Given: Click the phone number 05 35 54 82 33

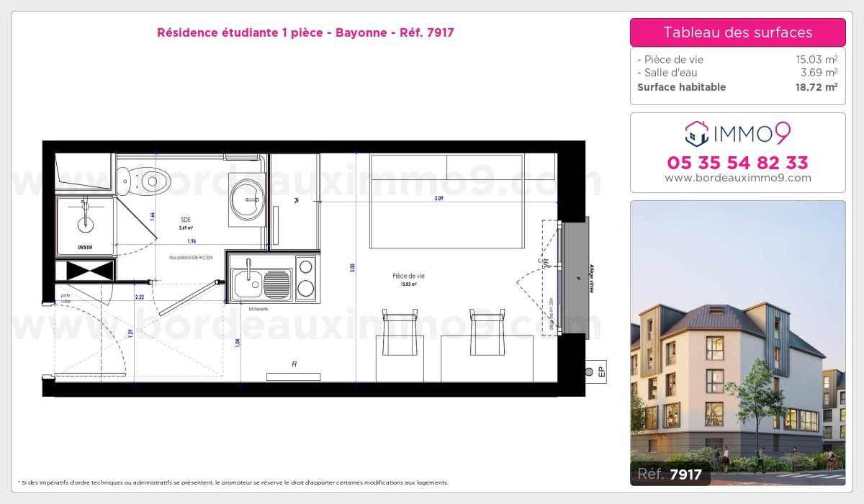Looking at the screenshot, I should click(x=737, y=162).
